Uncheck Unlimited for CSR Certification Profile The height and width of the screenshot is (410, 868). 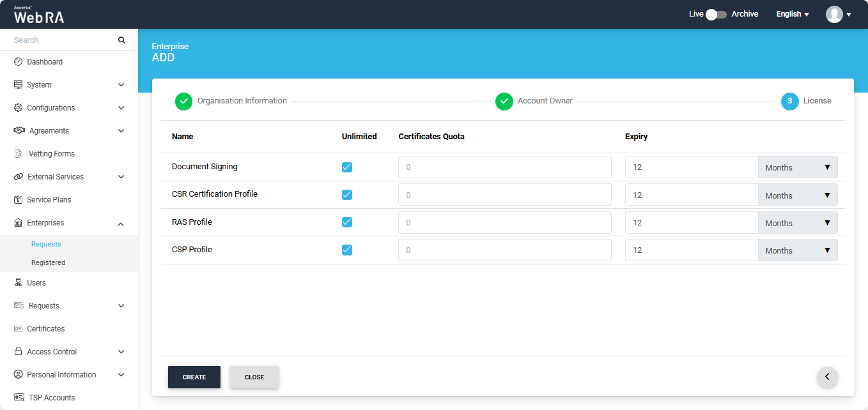347,195
